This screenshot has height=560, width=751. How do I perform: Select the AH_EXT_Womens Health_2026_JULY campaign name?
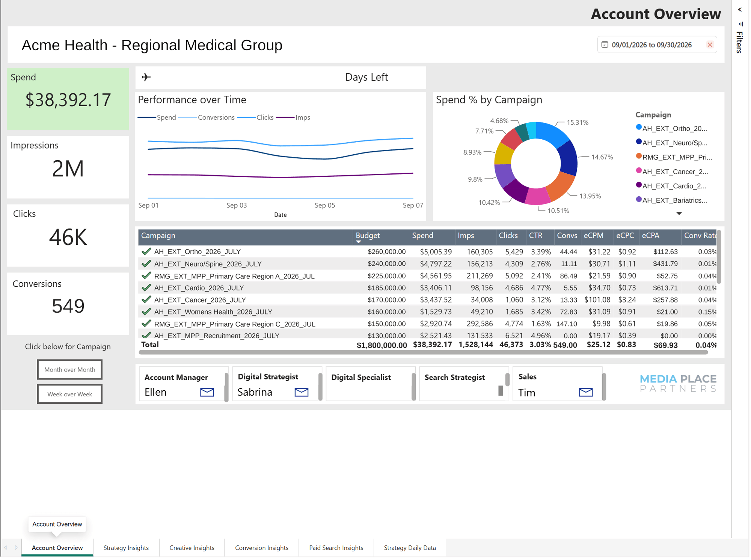pyautogui.click(x=213, y=312)
